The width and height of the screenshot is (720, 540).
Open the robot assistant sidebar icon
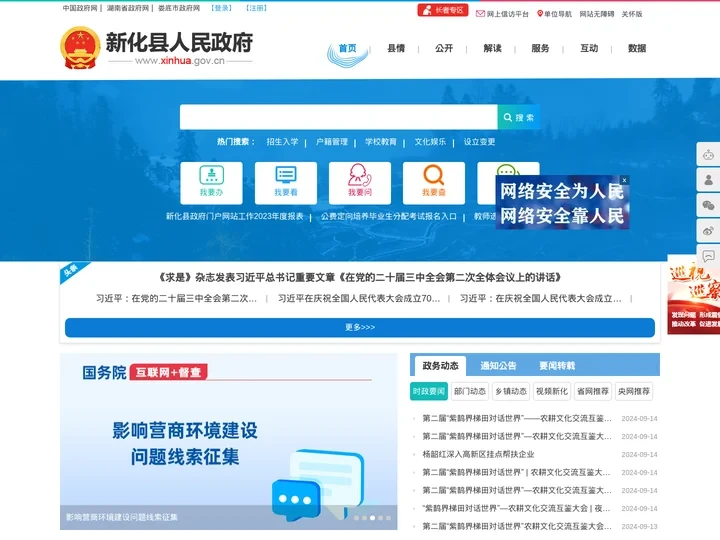tap(709, 155)
